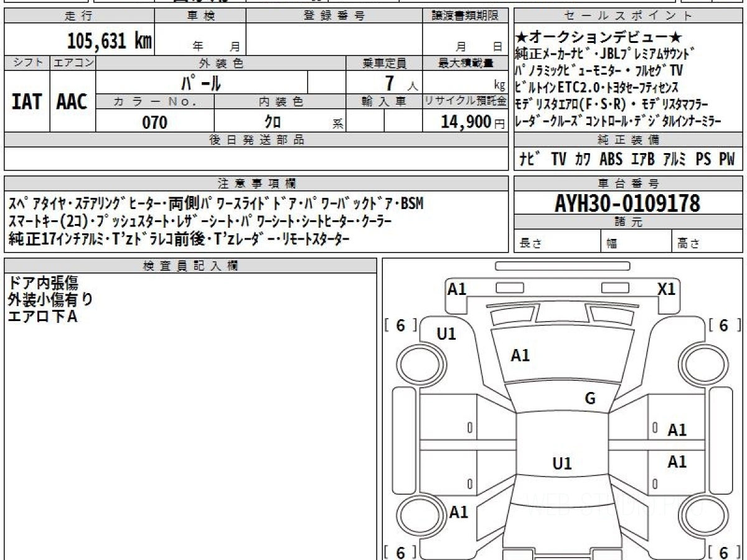Select the 高さ dimension cell

click(707, 241)
